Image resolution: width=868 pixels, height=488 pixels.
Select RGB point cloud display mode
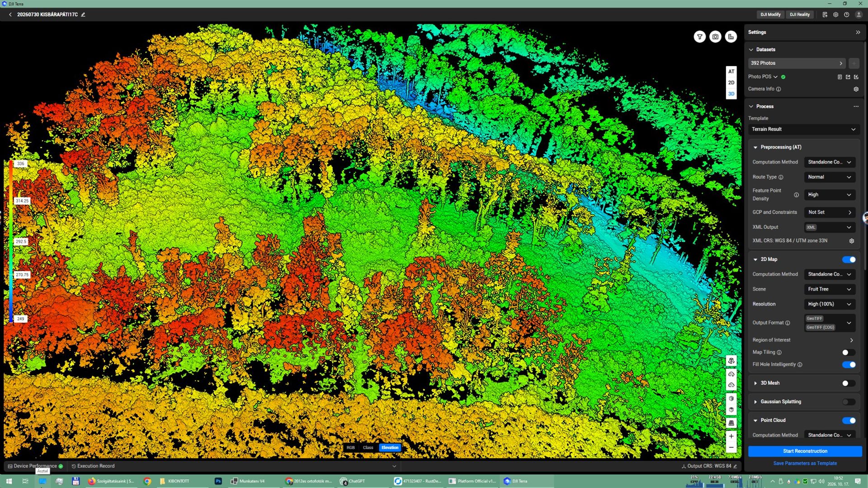point(351,448)
